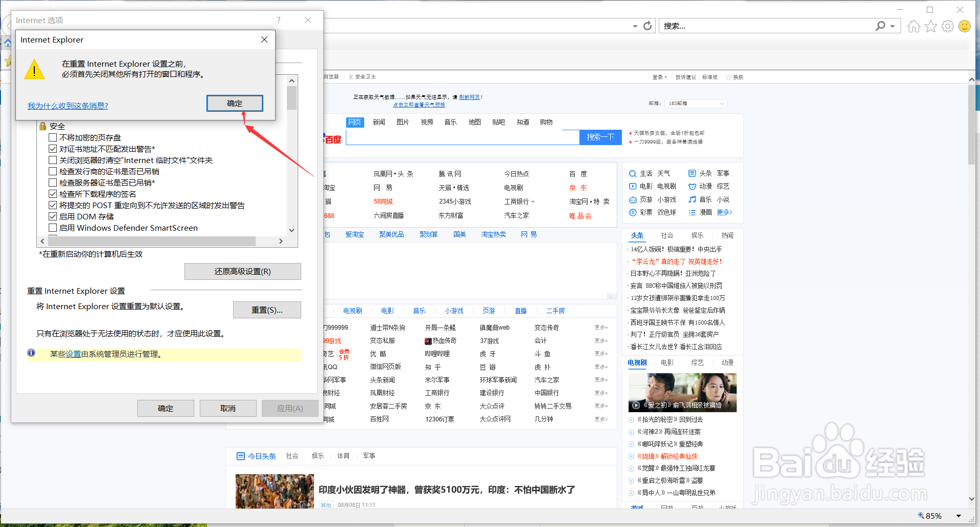
Task: Click the 生活 search circle icon
Action: coord(633,173)
